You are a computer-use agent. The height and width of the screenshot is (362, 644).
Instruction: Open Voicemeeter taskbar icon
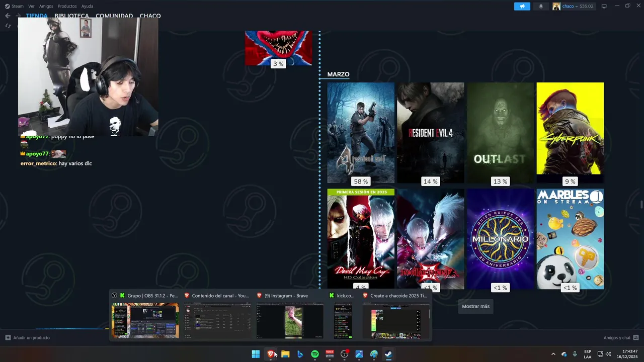click(x=330, y=354)
